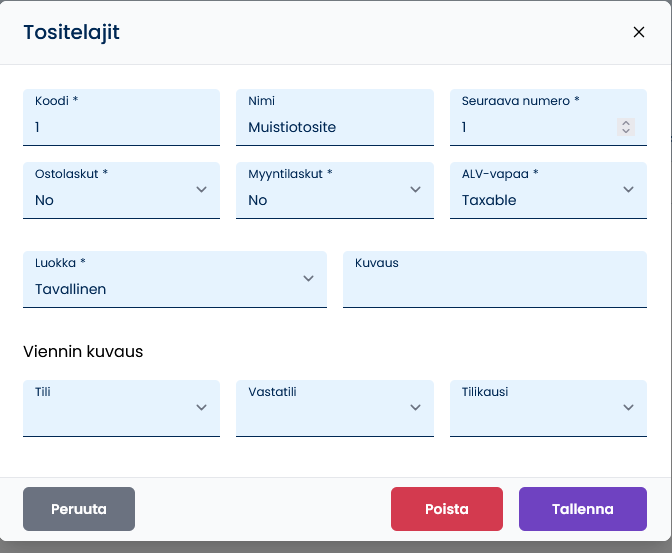The height and width of the screenshot is (553, 672).
Task: Focus the Nimi field containing Muistiotosite
Action: point(335,117)
